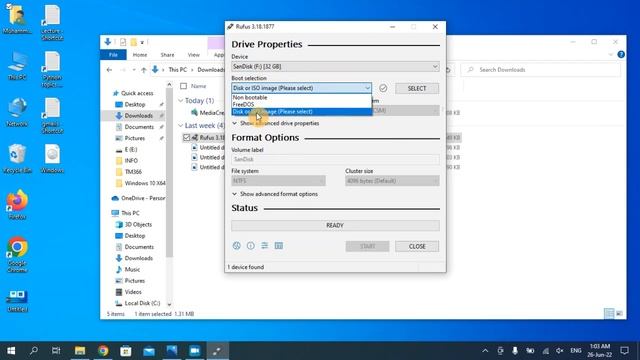This screenshot has height=360, width=640.
Task: Click the CLOSE button in Rufus
Action: tap(417, 246)
